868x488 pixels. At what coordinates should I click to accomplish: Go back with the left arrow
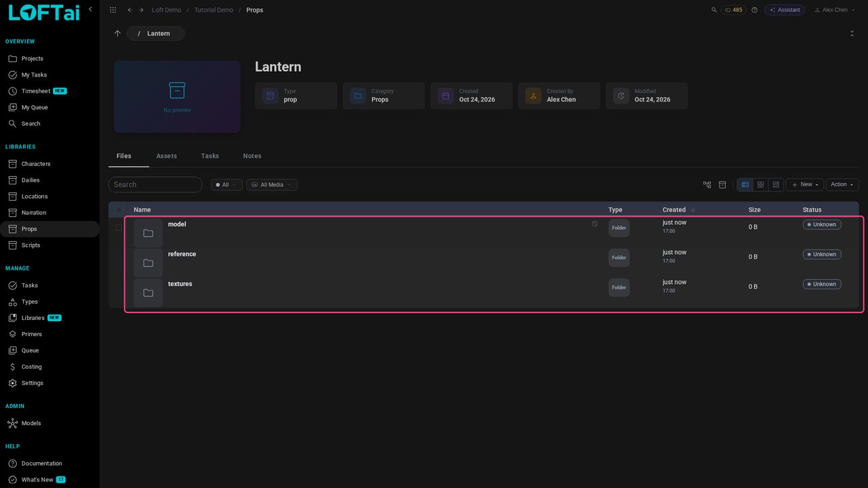coord(130,10)
